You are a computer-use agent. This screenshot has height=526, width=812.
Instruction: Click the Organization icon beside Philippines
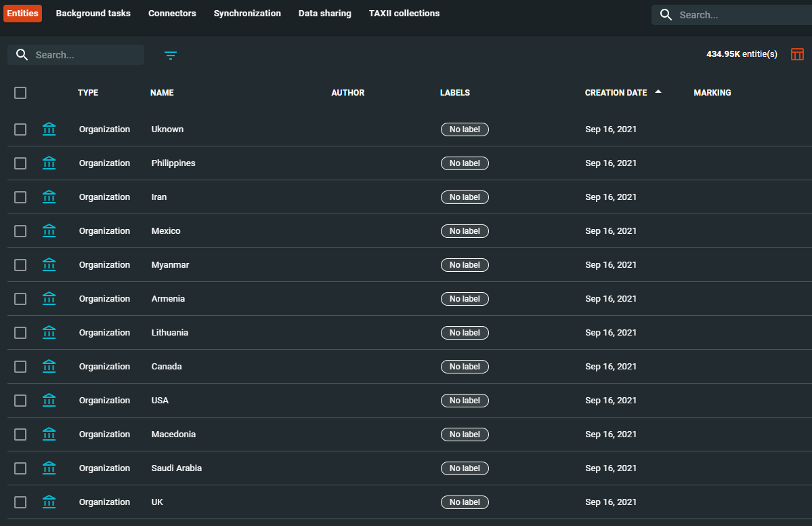point(49,163)
